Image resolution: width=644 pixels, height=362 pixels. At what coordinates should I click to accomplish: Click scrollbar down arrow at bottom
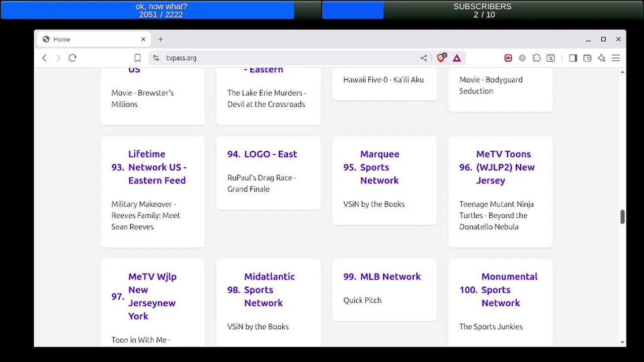coord(622,342)
